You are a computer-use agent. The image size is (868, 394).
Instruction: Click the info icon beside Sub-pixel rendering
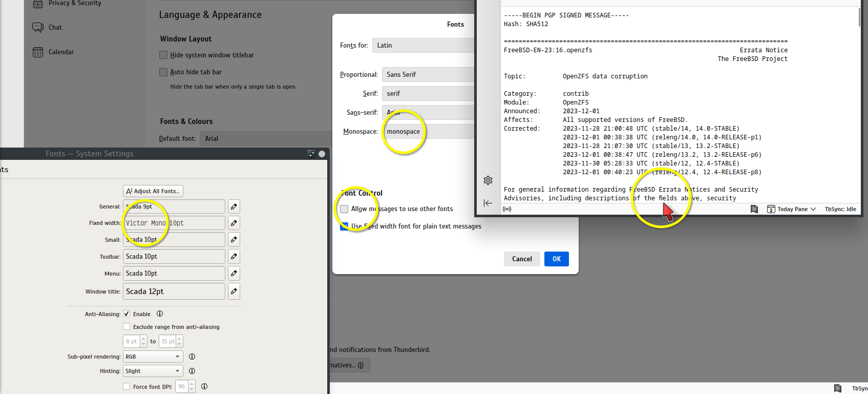pos(192,357)
